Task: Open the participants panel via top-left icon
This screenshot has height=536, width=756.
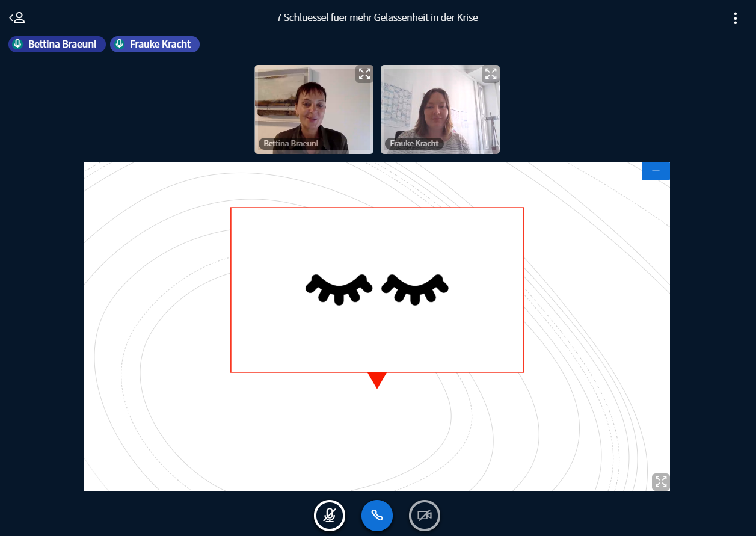Action: pos(17,17)
